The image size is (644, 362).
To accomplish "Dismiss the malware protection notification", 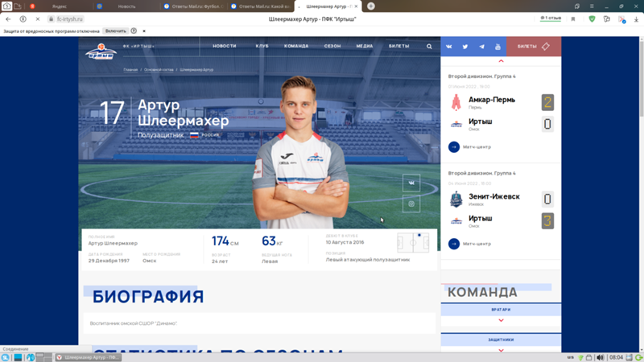I will point(144,31).
